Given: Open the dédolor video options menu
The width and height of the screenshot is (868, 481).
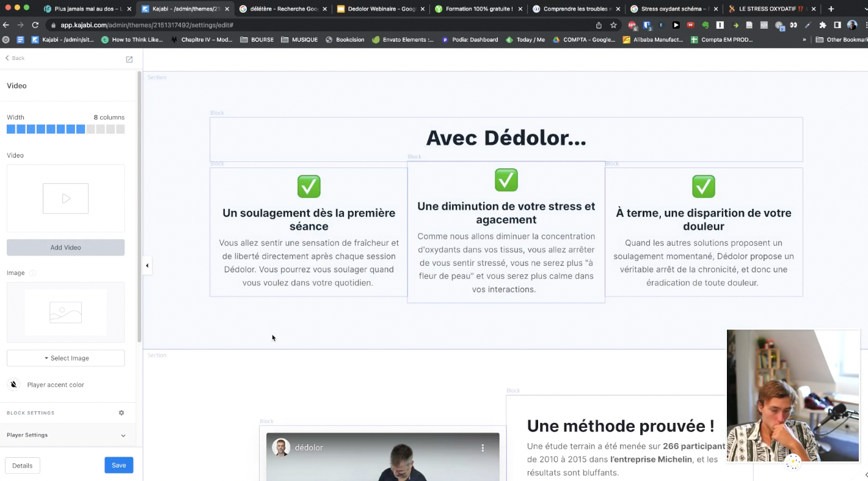Looking at the screenshot, I should [483, 448].
